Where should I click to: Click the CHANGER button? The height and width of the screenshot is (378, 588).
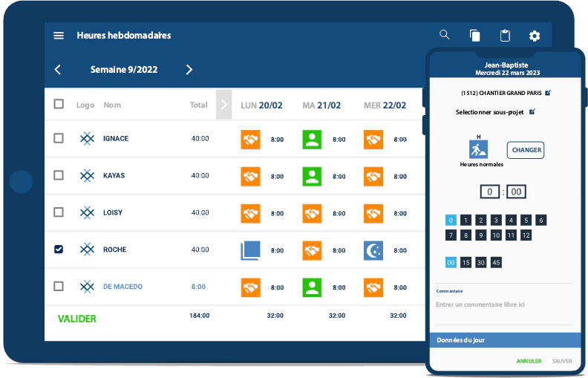[x=526, y=150]
